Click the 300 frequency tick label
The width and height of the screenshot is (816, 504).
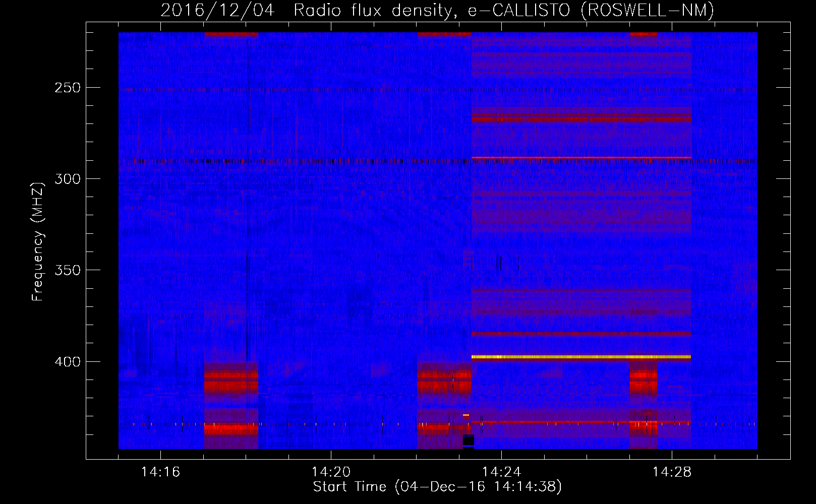(68, 179)
